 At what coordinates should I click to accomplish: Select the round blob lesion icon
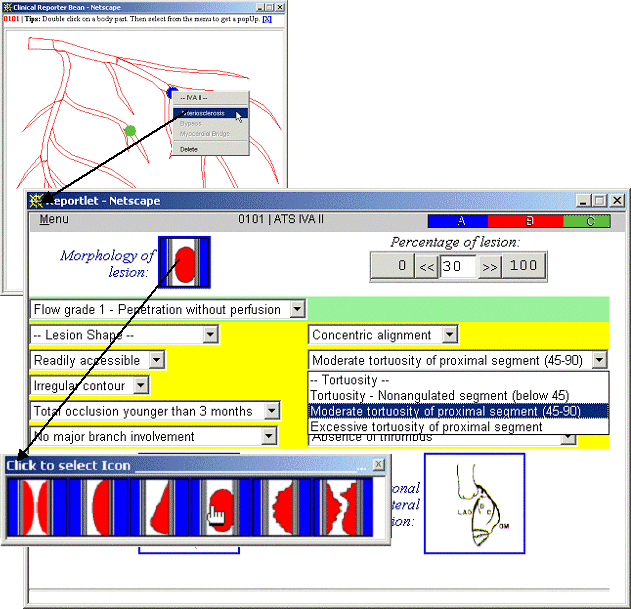[x=218, y=509]
